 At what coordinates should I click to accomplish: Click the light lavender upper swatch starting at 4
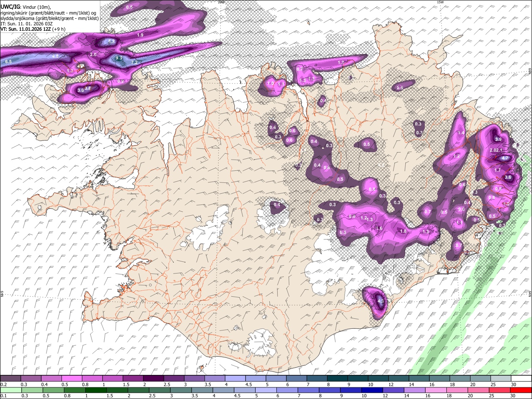234,378
